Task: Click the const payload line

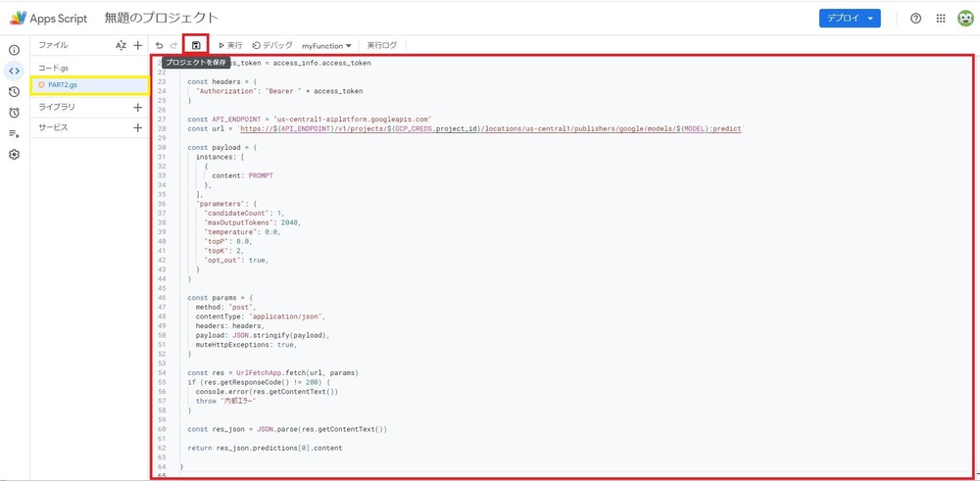Action: pos(221,147)
